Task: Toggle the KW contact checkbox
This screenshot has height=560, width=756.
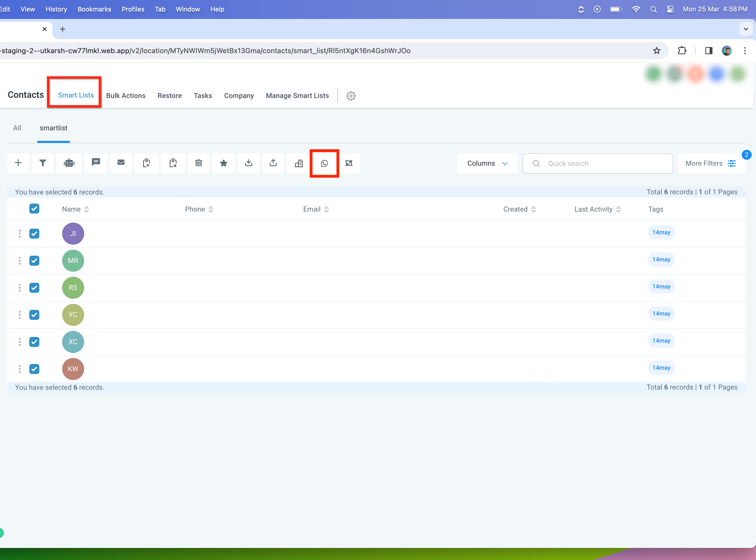Action: pos(34,369)
